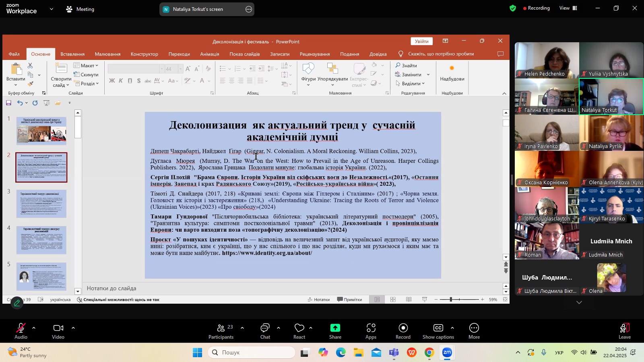Click the Увійти sign-in button
644x362 pixels.
coord(421,41)
